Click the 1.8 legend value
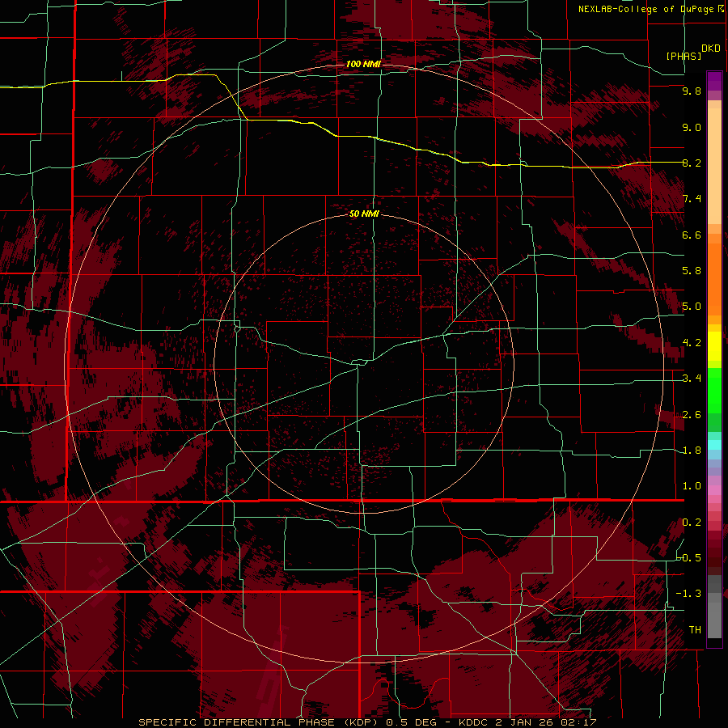The image size is (728, 728). (692, 451)
